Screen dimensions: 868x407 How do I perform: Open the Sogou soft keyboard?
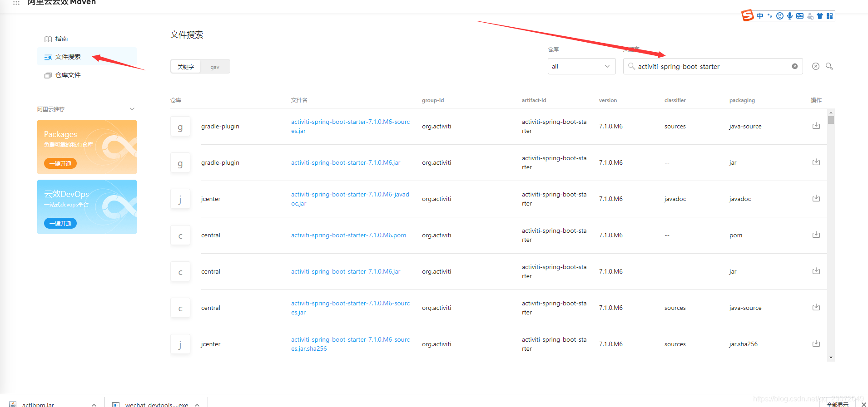click(x=800, y=16)
